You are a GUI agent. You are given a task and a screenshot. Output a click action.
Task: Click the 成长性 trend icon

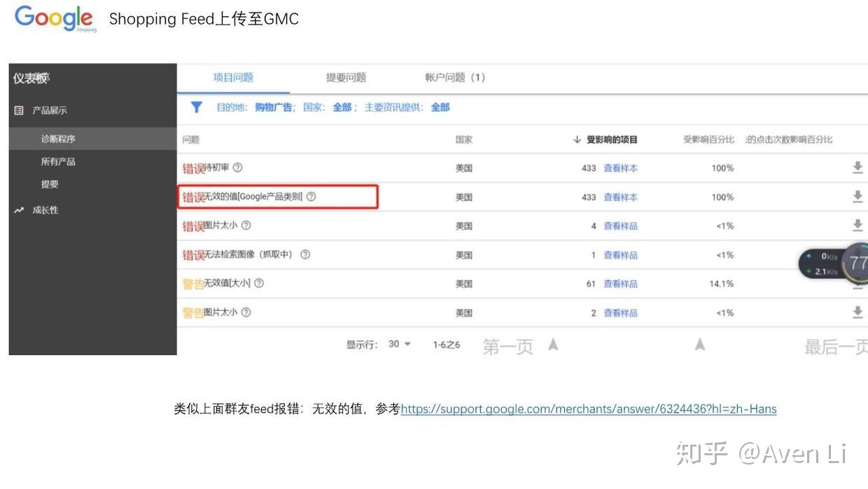19,210
